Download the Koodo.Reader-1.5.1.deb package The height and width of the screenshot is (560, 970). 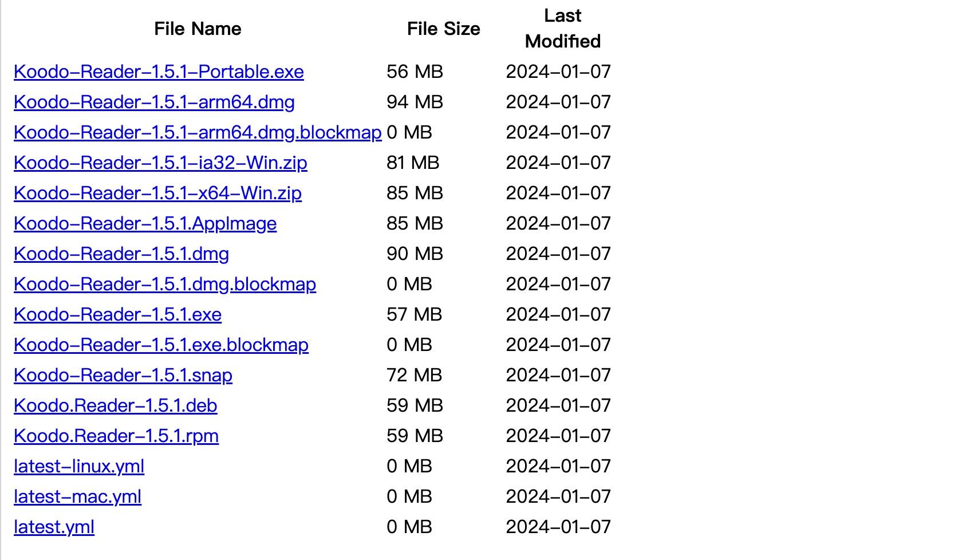[x=115, y=405]
